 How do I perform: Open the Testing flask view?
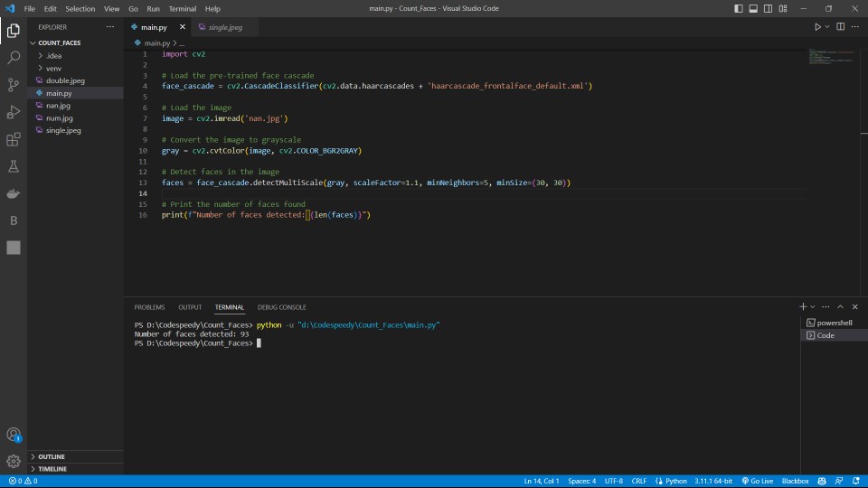(x=14, y=166)
